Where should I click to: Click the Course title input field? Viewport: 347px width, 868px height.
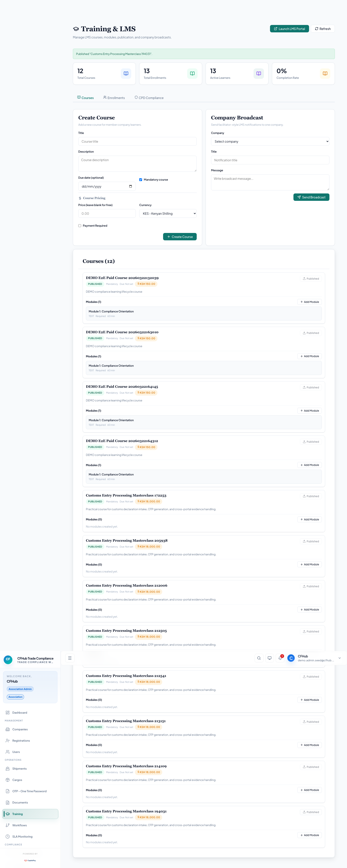pyautogui.click(x=137, y=142)
